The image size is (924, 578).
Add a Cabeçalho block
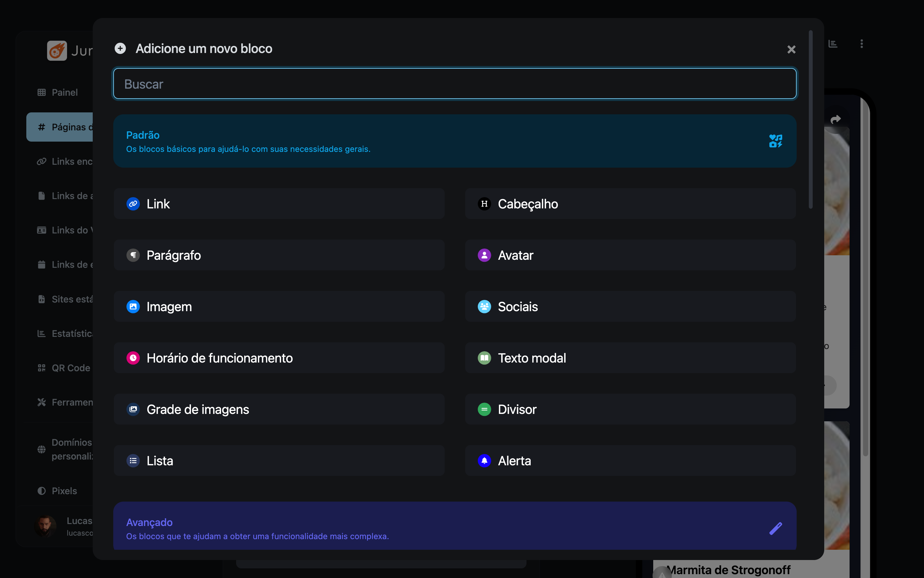pos(630,204)
